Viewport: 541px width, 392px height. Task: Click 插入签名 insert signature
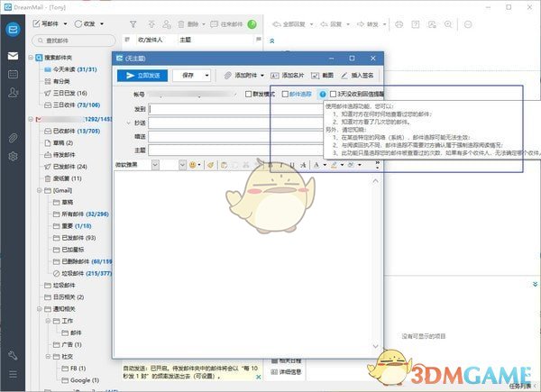360,76
